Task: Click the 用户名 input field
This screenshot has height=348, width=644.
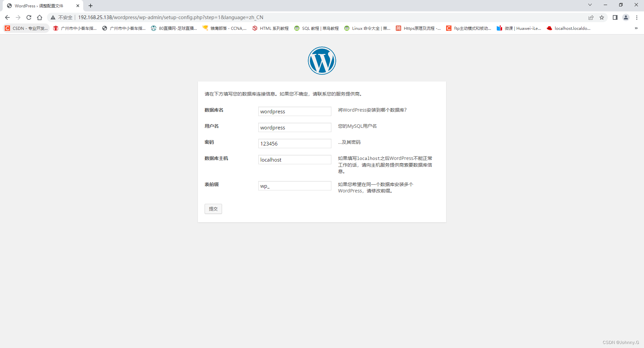Action: (x=294, y=127)
